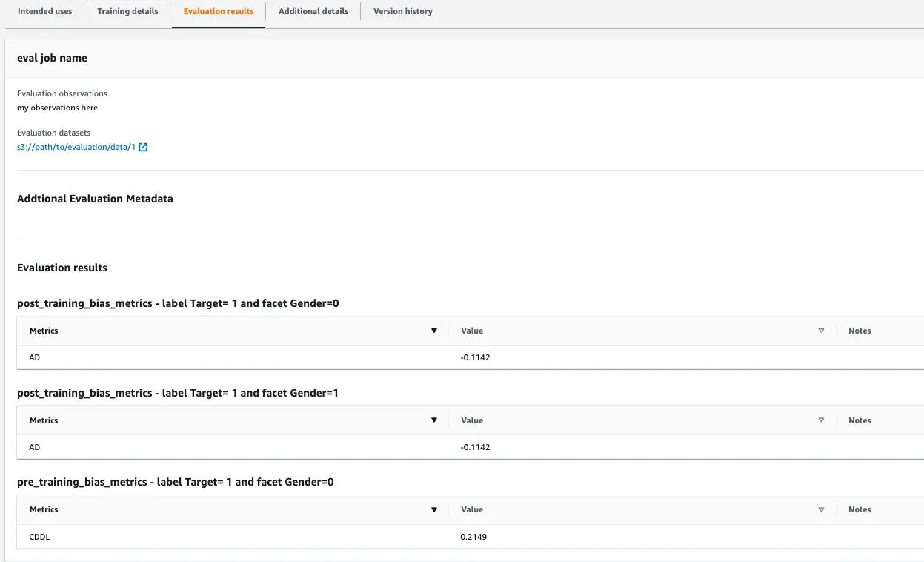Open the Metrics sort dropdown in the pre-training bias table
The height and width of the screenshot is (562, 924).
click(x=434, y=509)
